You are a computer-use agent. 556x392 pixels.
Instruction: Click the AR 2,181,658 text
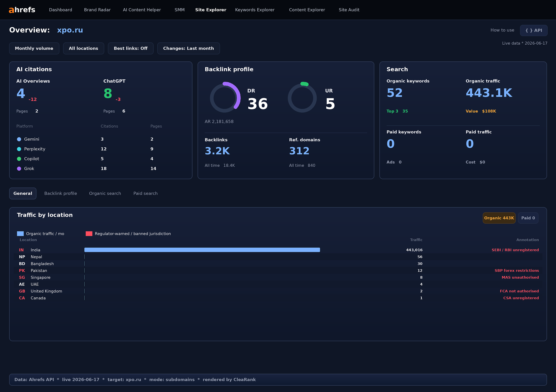219,122
